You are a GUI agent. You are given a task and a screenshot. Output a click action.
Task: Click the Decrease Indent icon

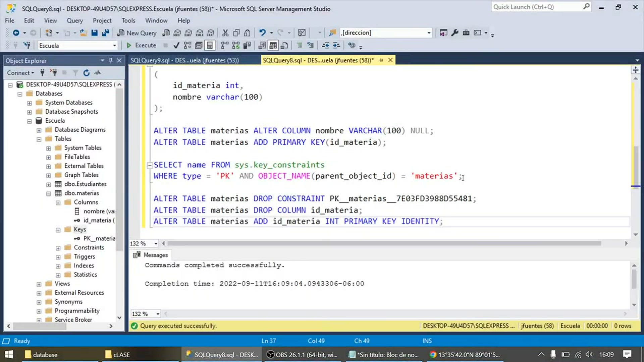coord(325,45)
